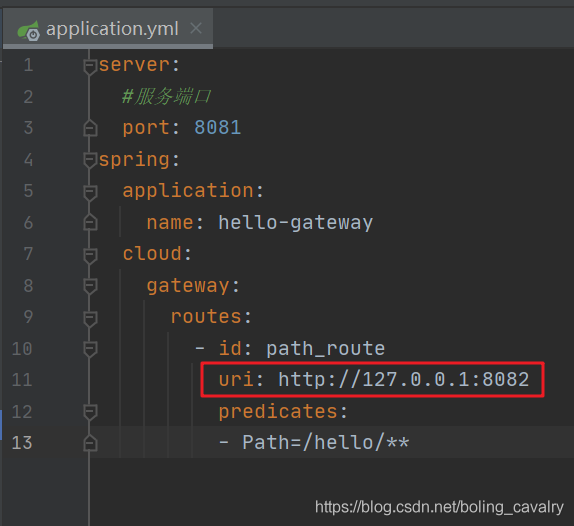Fold the cloud section on line 7
Viewport: 574px width, 526px height.
pos(90,255)
